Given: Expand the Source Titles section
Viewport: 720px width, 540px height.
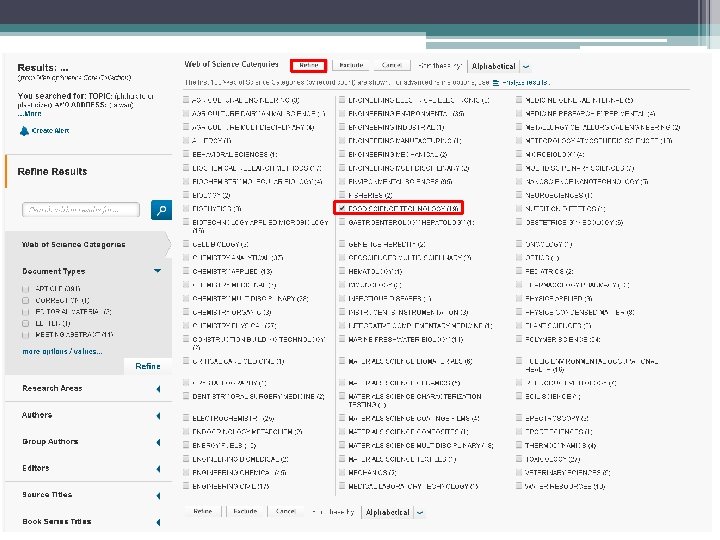Looking at the screenshot, I should (x=158, y=495).
